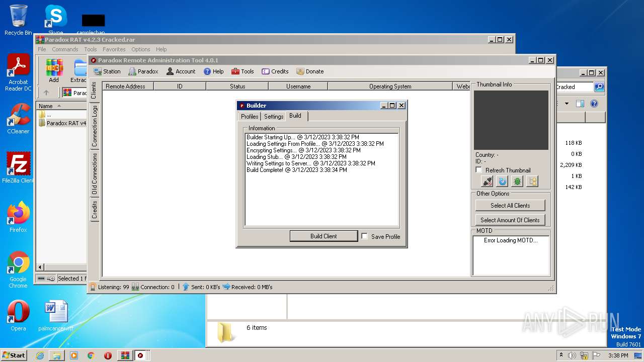Switch to the Profiles tab in Builder
Viewport: 644px width, 362px height.
(x=250, y=117)
